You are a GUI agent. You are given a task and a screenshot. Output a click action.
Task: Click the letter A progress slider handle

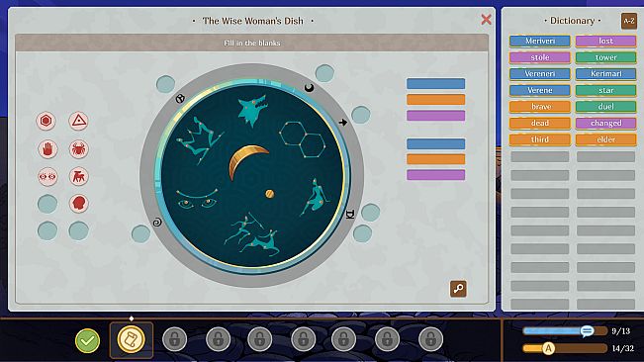tap(548, 348)
